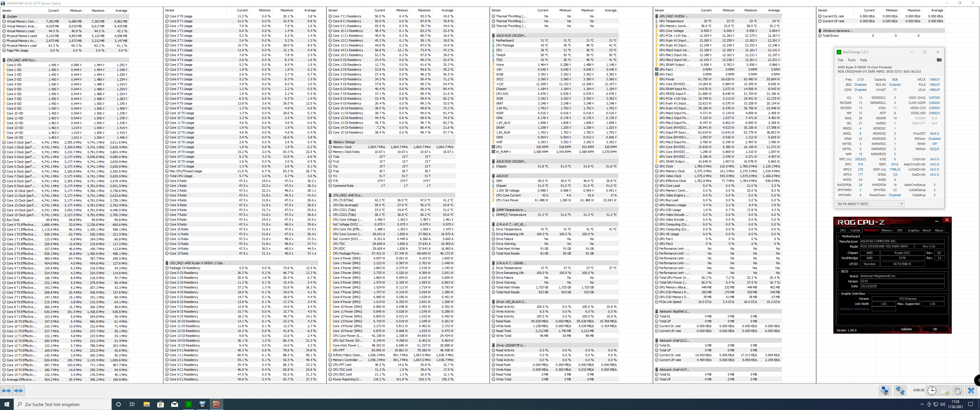Open About tab in CPU-Z
Viewport: 980px width, 410px height.
click(939, 230)
